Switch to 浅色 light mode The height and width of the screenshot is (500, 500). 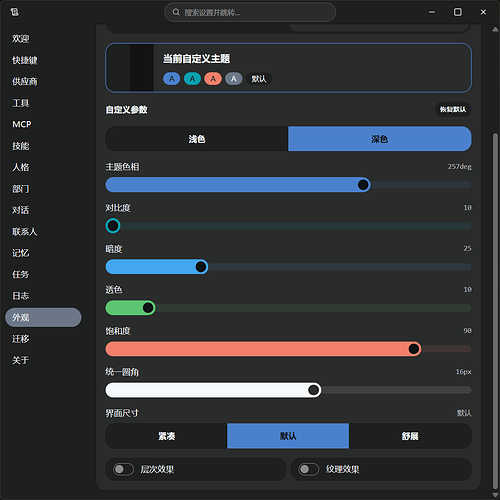pyautogui.click(x=197, y=139)
